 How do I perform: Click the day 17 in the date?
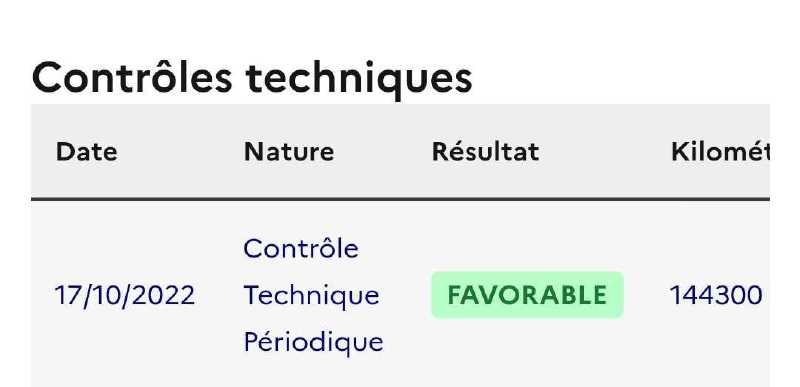coord(66,295)
